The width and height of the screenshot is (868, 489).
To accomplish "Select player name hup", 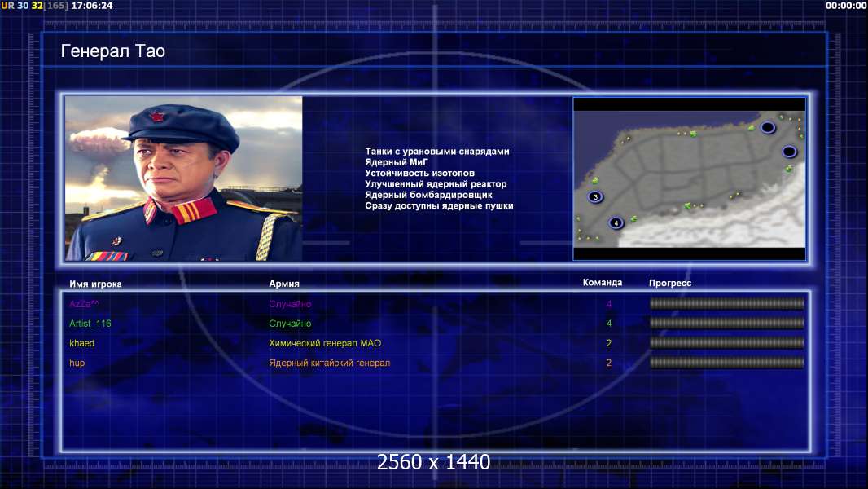I will [x=77, y=363].
